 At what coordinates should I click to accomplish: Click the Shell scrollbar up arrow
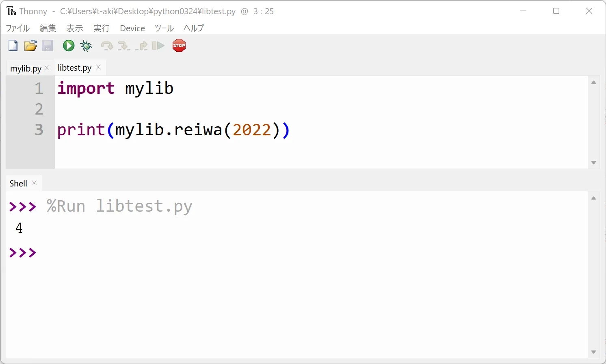[x=593, y=198]
